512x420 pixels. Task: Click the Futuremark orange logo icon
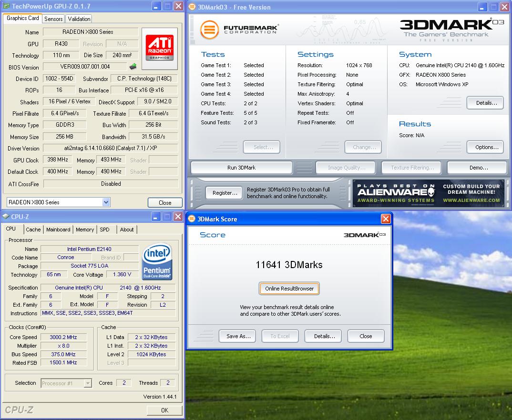click(209, 30)
